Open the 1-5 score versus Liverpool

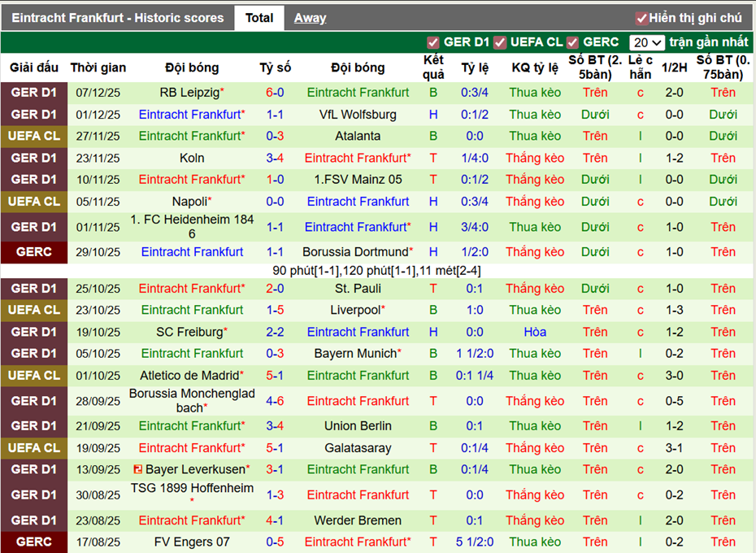coord(275,310)
